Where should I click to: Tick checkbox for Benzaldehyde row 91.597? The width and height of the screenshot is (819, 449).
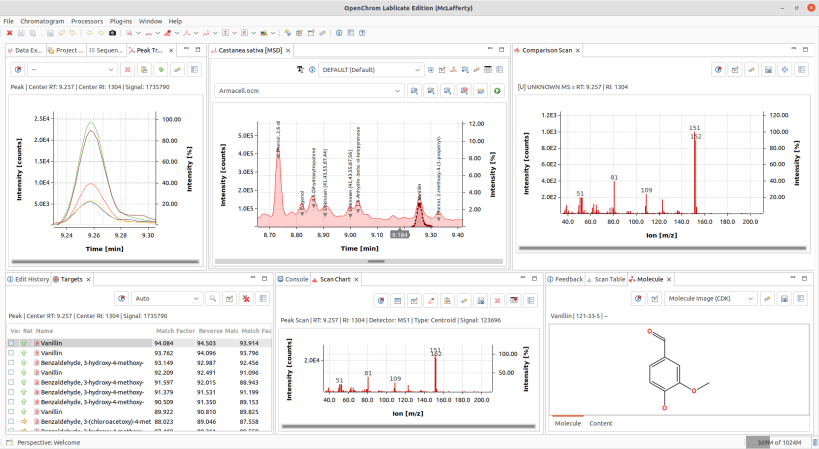[11, 383]
